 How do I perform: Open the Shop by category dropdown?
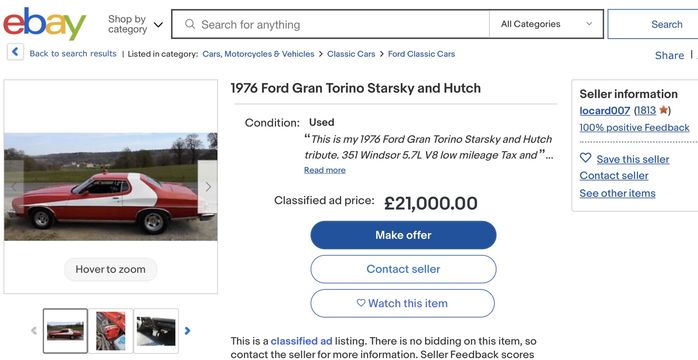pyautogui.click(x=135, y=24)
